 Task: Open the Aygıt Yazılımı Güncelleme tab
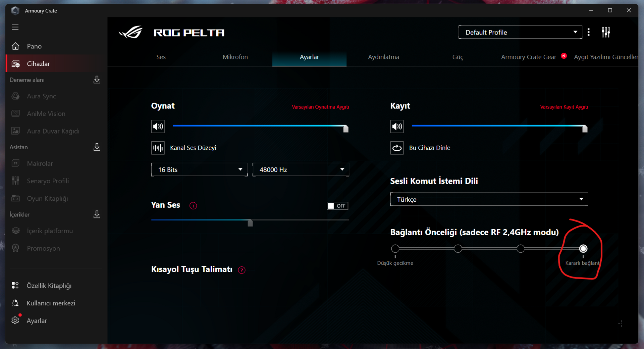tap(606, 57)
